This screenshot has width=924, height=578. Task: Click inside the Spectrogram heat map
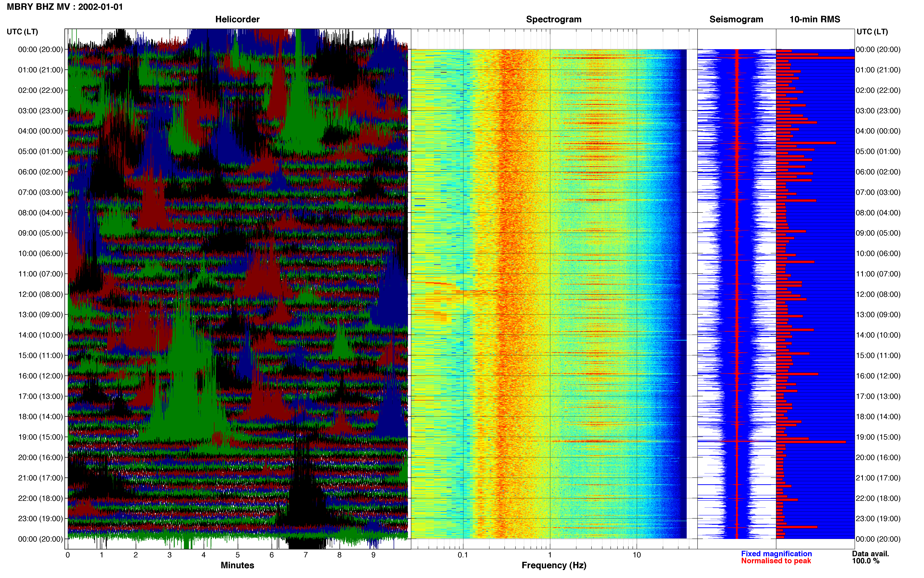tap(549, 294)
